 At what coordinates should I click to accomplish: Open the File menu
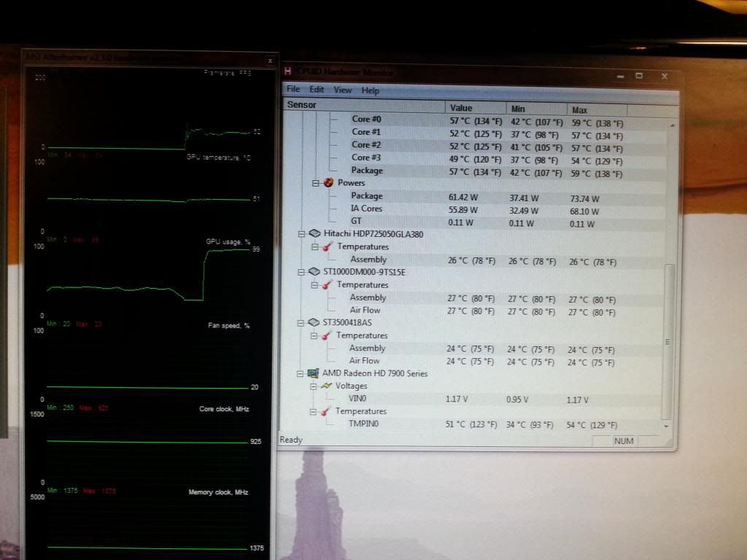[293, 89]
